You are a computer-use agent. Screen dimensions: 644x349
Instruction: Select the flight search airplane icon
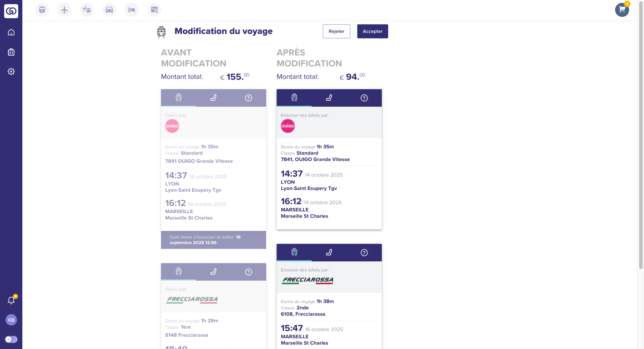(x=64, y=10)
